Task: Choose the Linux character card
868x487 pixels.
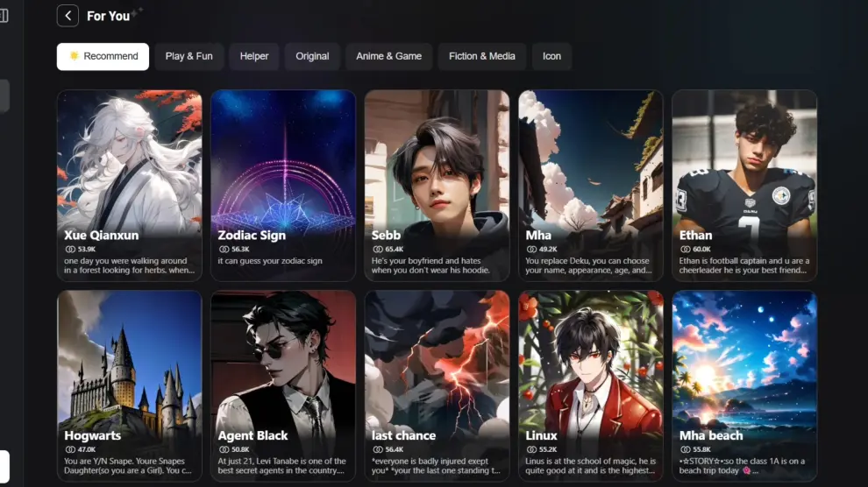Action: pyautogui.click(x=591, y=386)
